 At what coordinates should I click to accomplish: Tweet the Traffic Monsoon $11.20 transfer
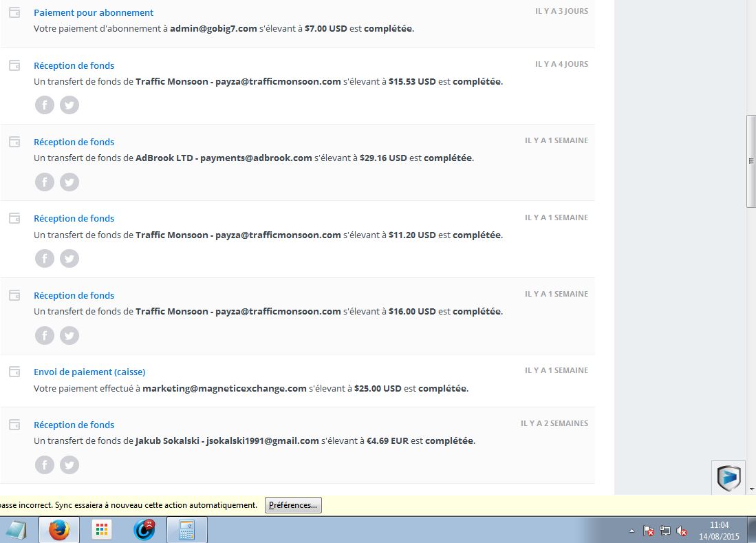pyautogui.click(x=69, y=259)
